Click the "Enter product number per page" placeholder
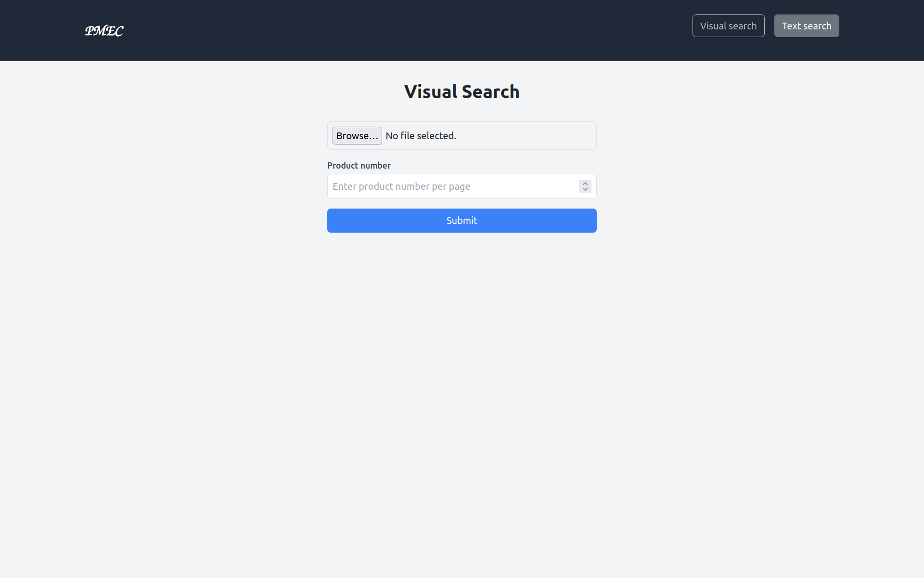 click(401, 186)
